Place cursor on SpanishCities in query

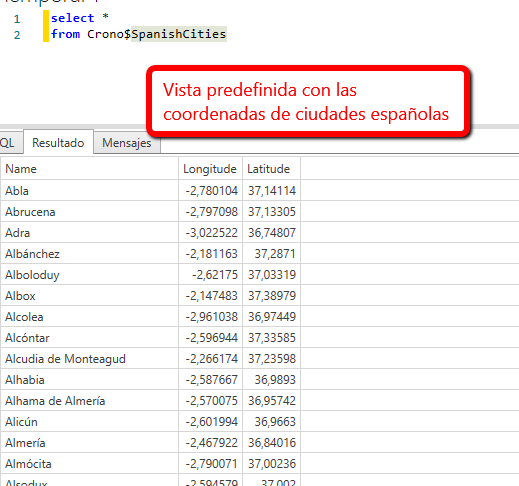(x=179, y=34)
